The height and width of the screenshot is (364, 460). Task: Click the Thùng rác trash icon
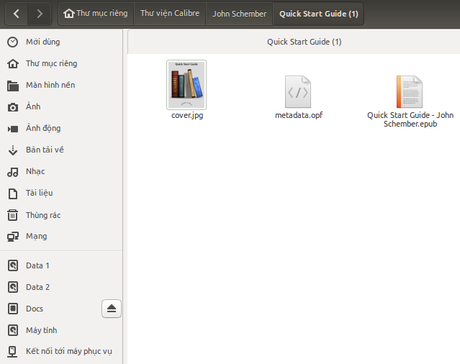(x=13, y=215)
